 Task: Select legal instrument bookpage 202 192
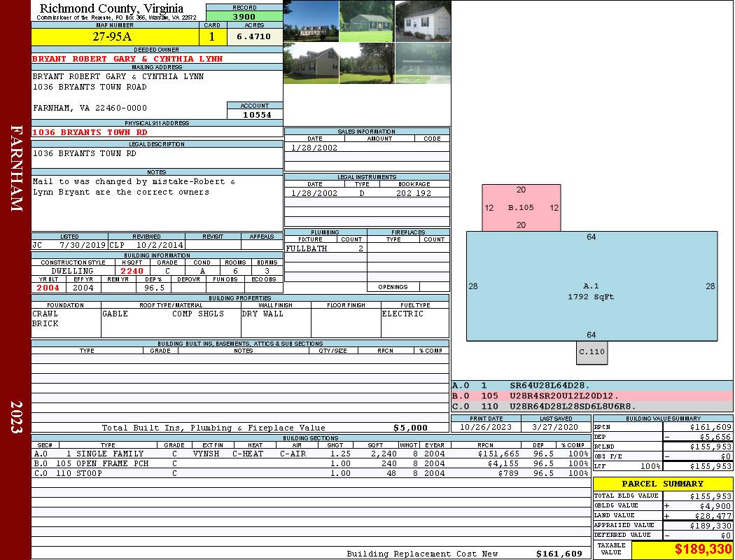click(x=414, y=193)
